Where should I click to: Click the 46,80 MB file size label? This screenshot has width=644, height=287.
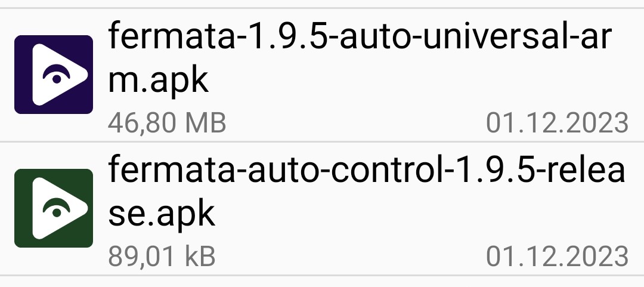(167, 122)
